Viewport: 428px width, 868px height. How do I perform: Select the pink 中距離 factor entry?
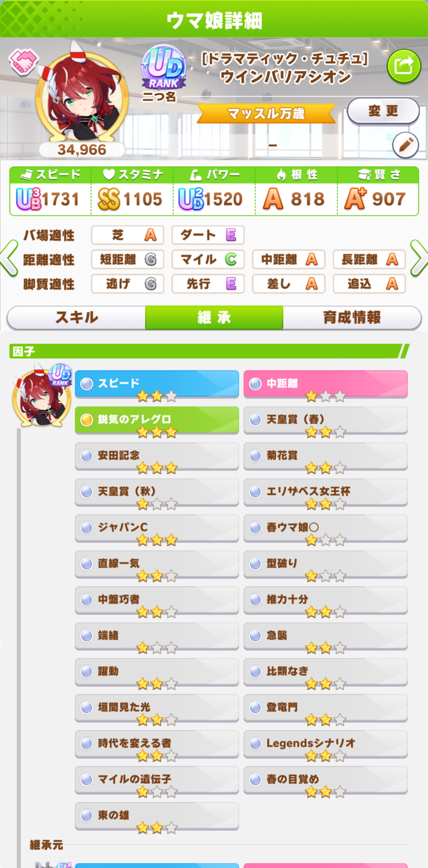(x=325, y=384)
